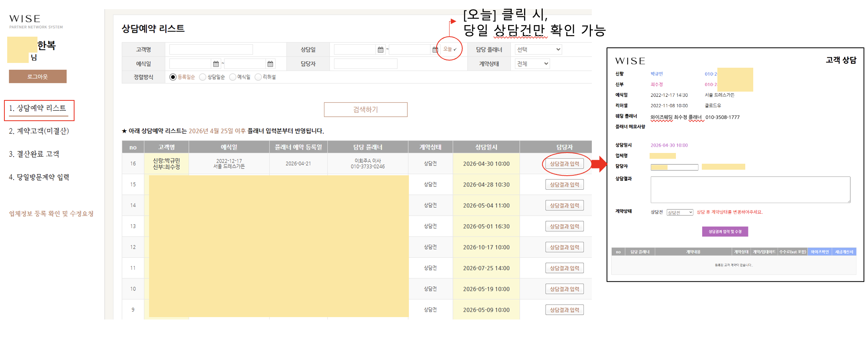Screen dimensions: 868x341
Task: Select the 등록일순 sort radio button
Action: point(173,77)
